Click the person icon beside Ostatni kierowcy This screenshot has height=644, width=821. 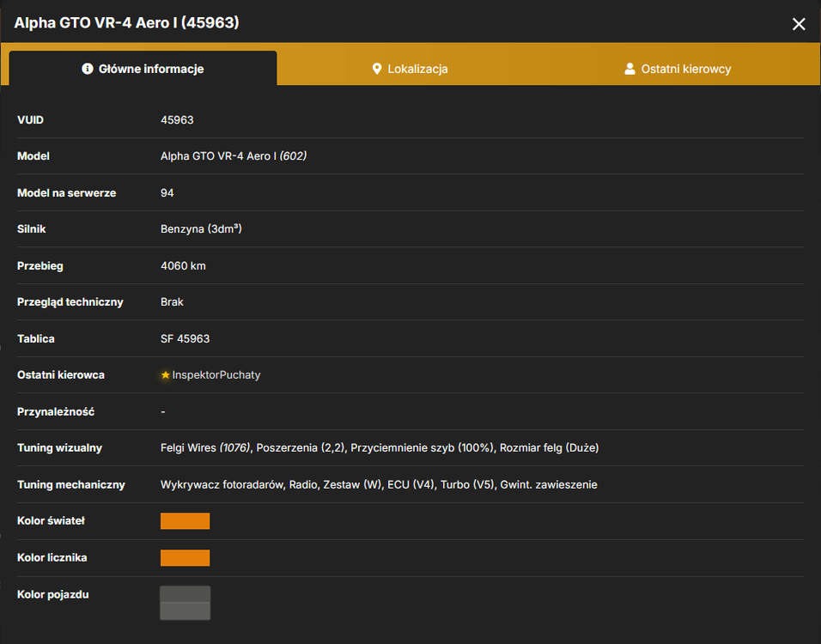(x=629, y=69)
